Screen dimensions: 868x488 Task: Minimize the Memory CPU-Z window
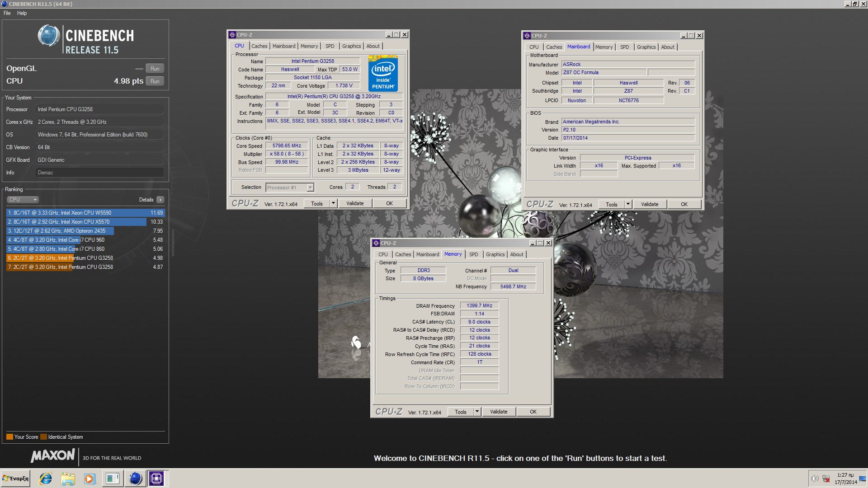533,243
